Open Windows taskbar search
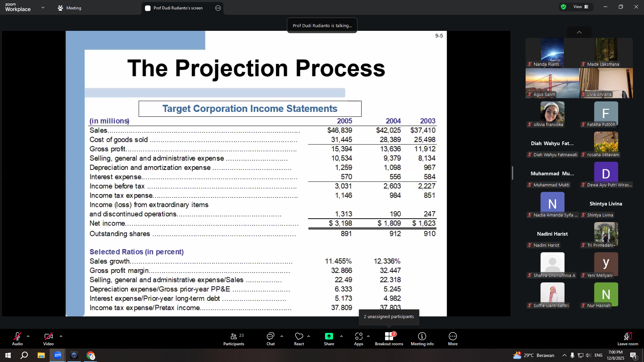644x362 pixels. pyautogui.click(x=24, y=355)
